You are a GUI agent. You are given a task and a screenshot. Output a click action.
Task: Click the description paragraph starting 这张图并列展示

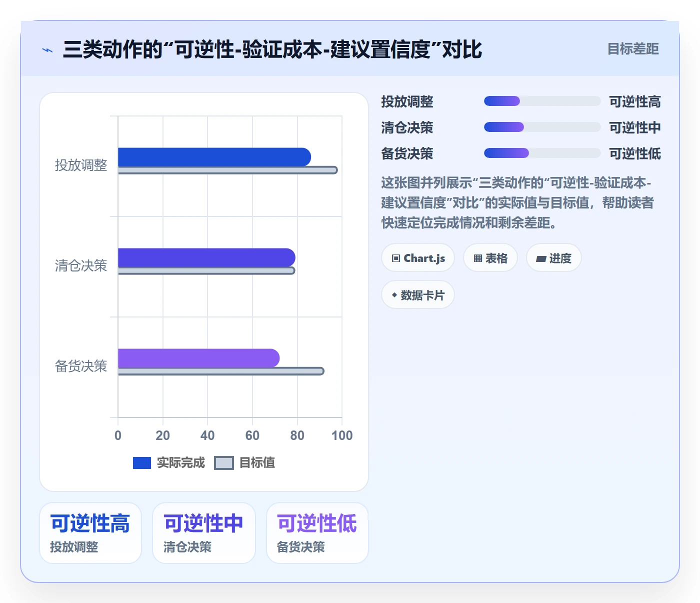517,202
